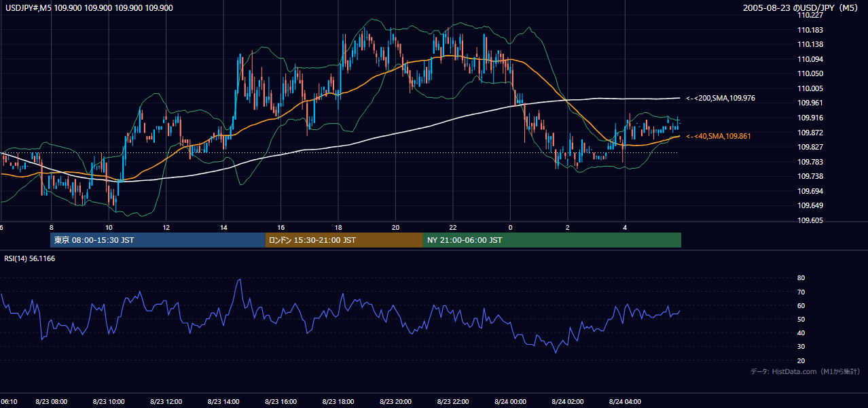Click hour tick 18 below the price chart

338,227
